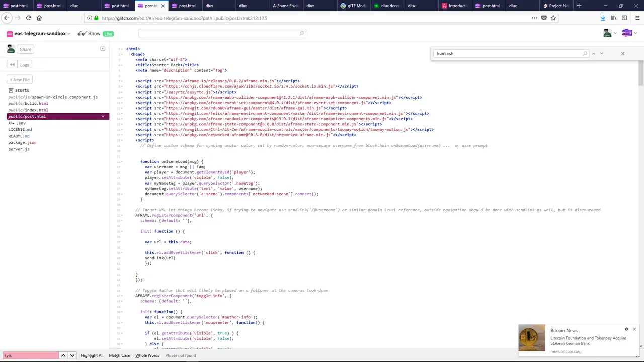644x362 pixels.
Task: Switch to the dlux decentralized tab
Action: pos(387,6)
